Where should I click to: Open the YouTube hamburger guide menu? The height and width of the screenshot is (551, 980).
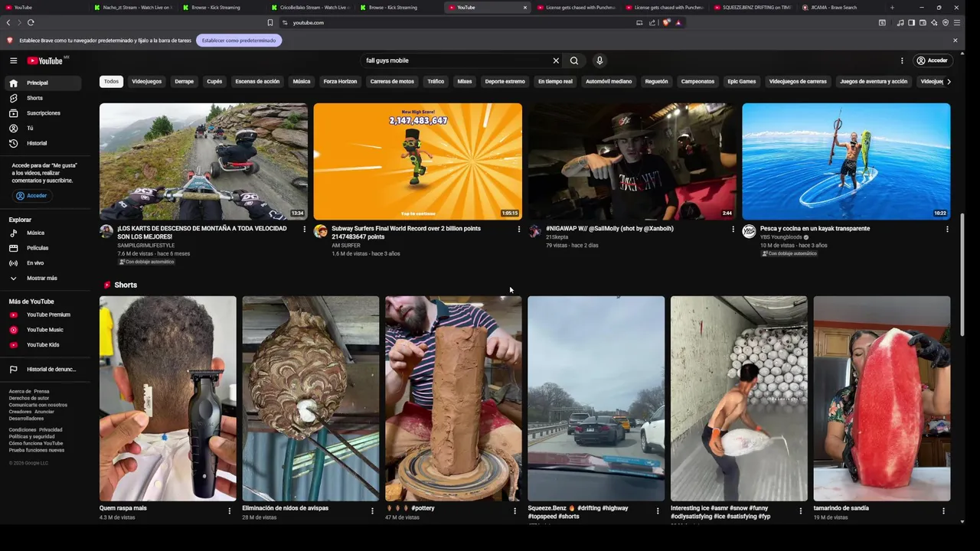[x=13, y=60]
